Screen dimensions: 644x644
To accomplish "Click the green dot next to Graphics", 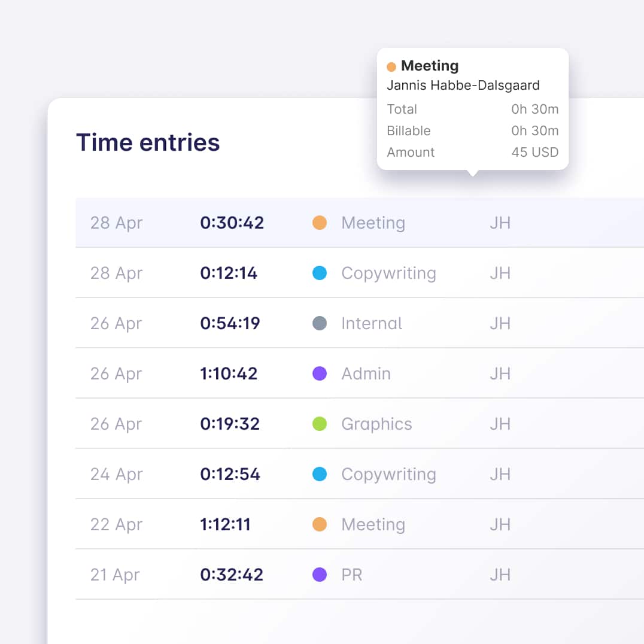I will click(x=320, y=424).
